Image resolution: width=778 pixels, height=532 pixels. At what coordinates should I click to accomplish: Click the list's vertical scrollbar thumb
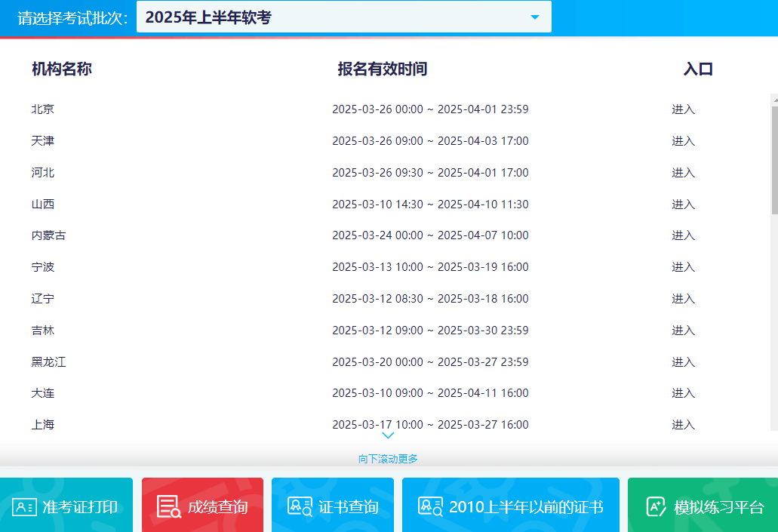pos(774,160)
